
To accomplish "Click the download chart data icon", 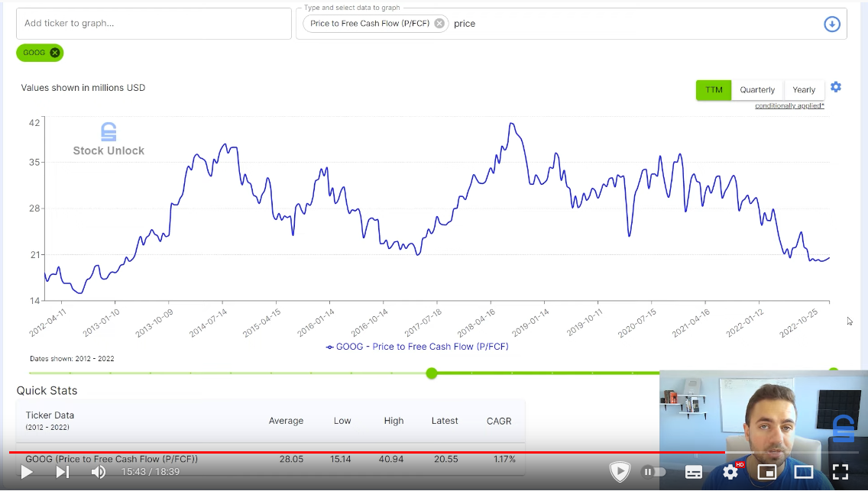I will [831, 24].
